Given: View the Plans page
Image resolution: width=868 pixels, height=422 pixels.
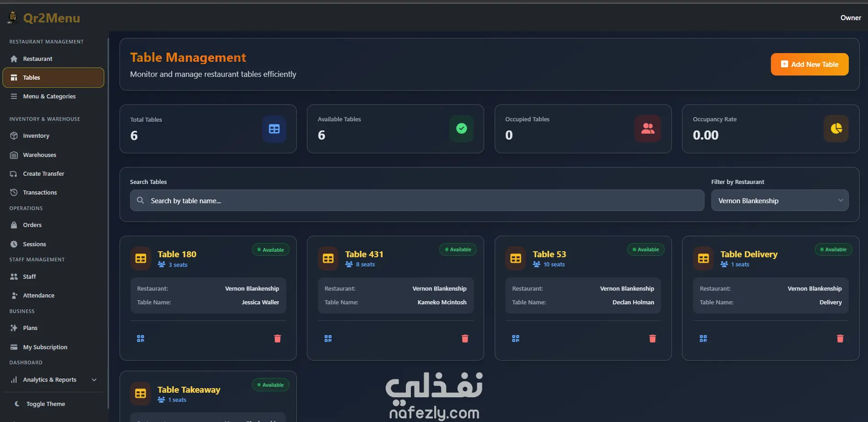Looking at the screenshot, I should point(53,328).
